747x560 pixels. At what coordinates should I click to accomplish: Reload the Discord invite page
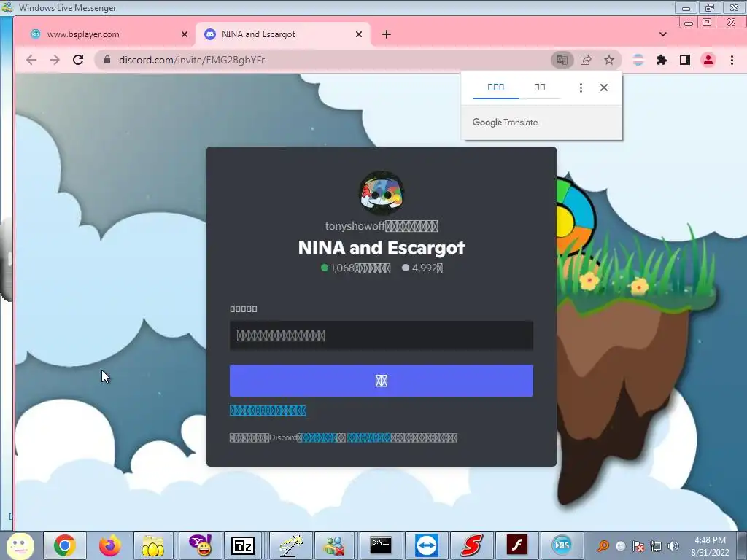pyautogui.click(x=78, y=60)
